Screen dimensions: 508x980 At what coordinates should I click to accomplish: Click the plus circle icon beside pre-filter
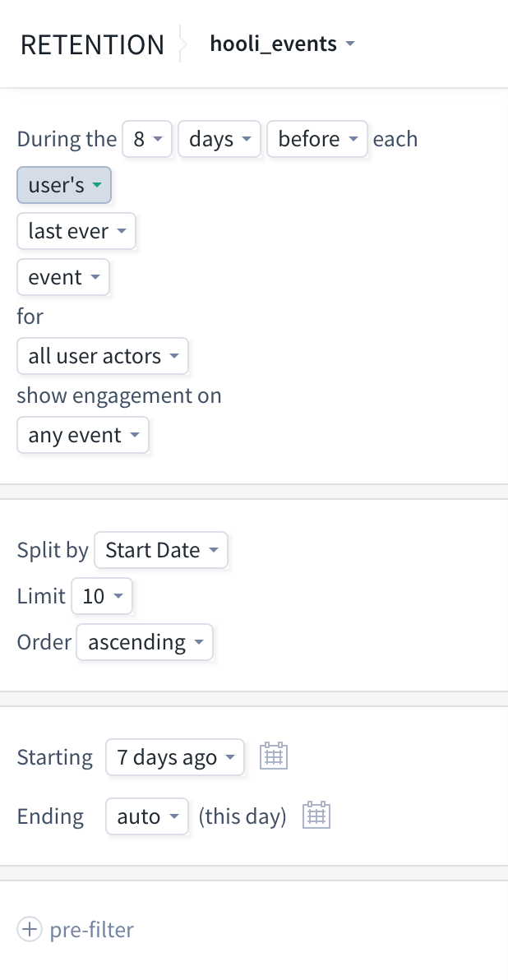click(x=30, y=929)
